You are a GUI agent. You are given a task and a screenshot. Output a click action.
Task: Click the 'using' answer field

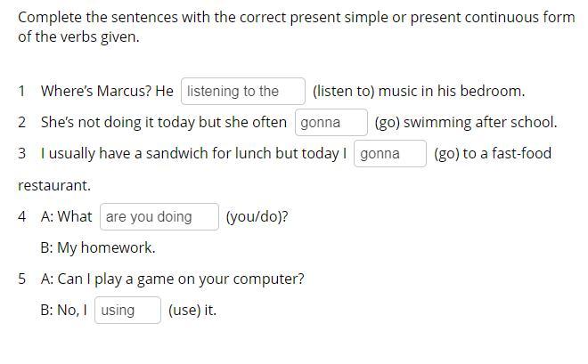128,310
